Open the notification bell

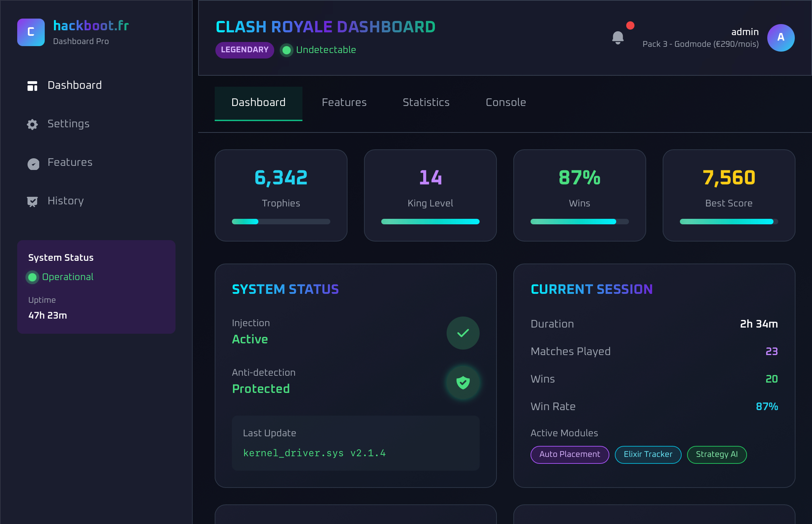point(618,38)
